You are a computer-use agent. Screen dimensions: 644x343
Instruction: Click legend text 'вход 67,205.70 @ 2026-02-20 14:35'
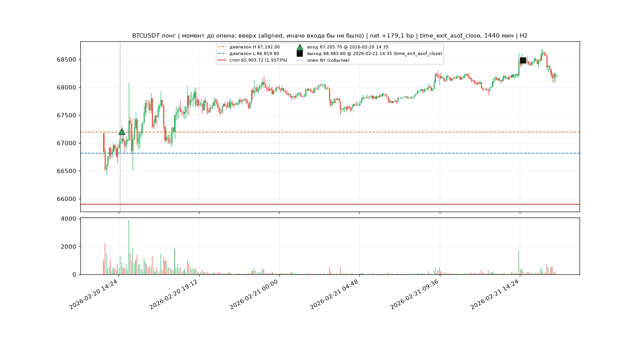point(348,47)
